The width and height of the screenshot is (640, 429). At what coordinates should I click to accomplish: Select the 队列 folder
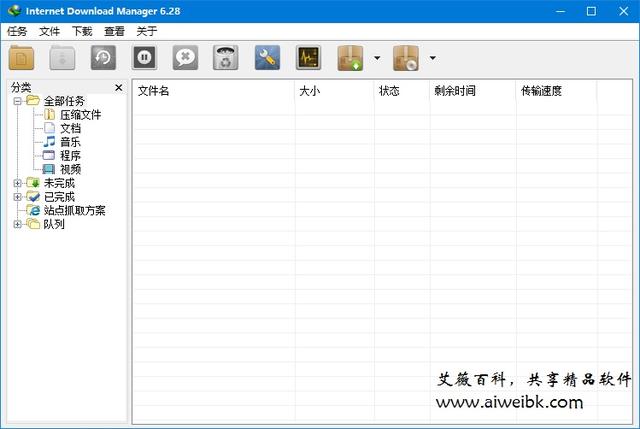54,224
